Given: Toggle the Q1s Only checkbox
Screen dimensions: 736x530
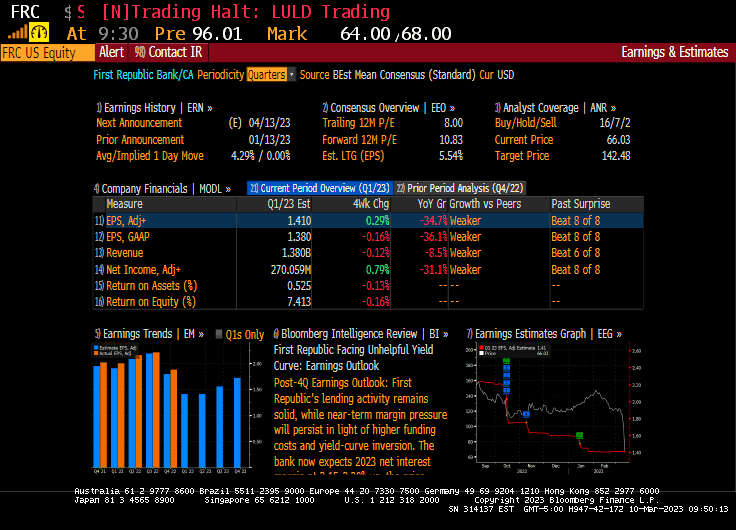Looking at the screenshot, I should click(x=220, y=334).
